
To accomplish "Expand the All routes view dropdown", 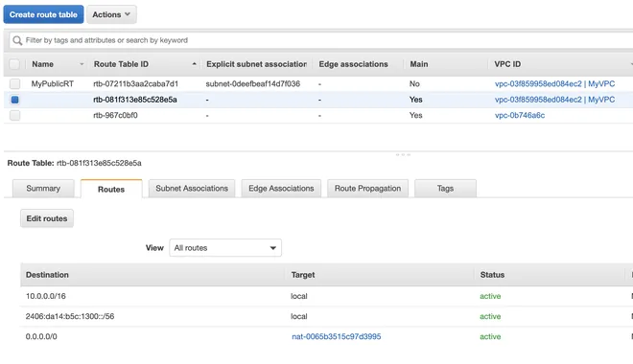I will click(225, 248).
